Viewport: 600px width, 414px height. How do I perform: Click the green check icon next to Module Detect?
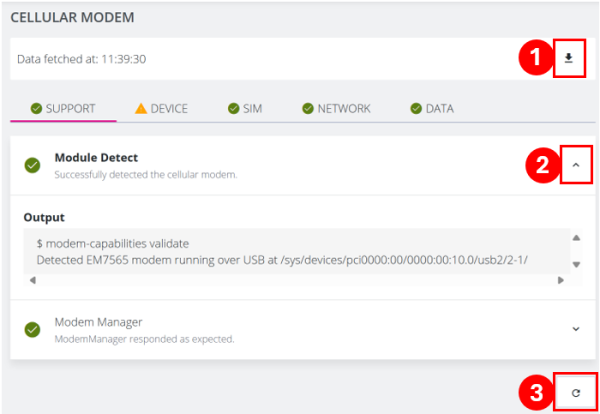pos(32,165)
